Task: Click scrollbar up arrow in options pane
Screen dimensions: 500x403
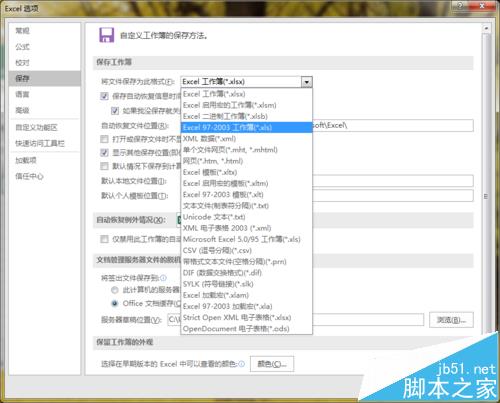Action: (486, 29)
